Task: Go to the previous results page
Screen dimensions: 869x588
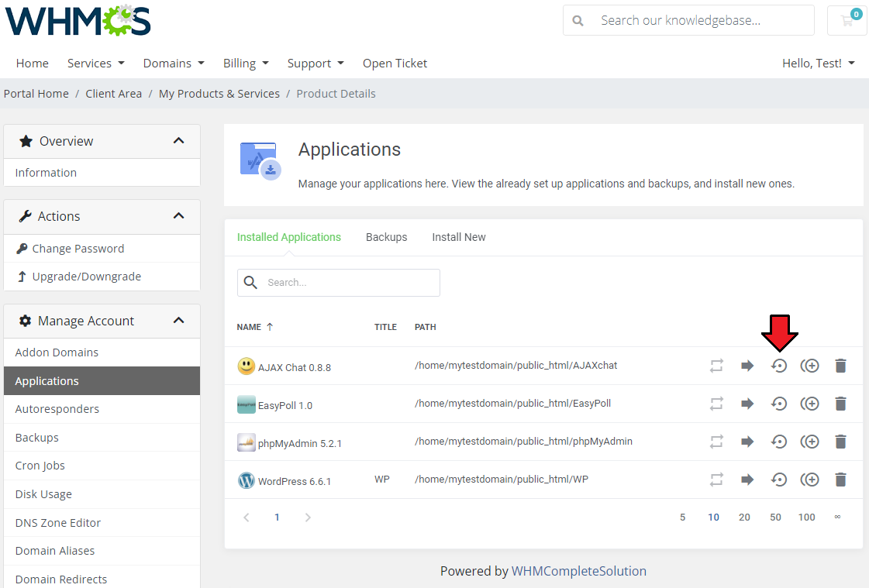Action: [x=247, y=518]
